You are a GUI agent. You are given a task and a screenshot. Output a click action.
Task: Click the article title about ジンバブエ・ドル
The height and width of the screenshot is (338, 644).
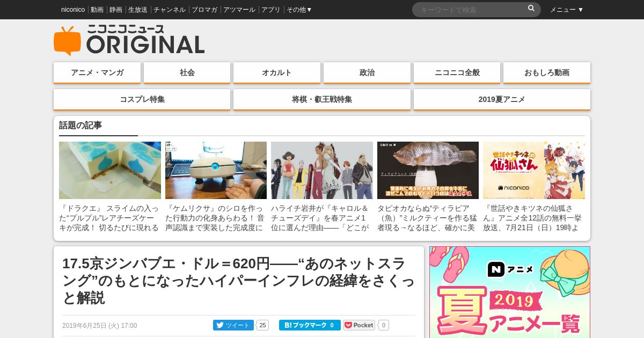pos(239,281)
